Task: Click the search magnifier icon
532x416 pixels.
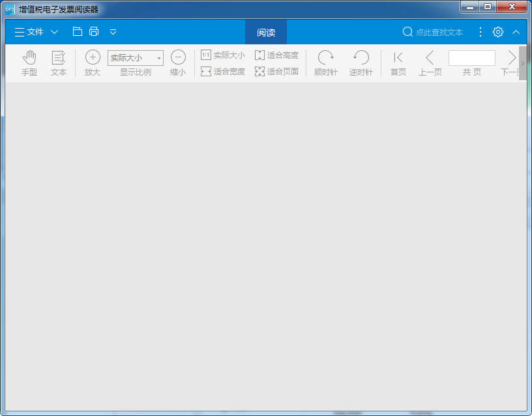Action: click(407, 32)
